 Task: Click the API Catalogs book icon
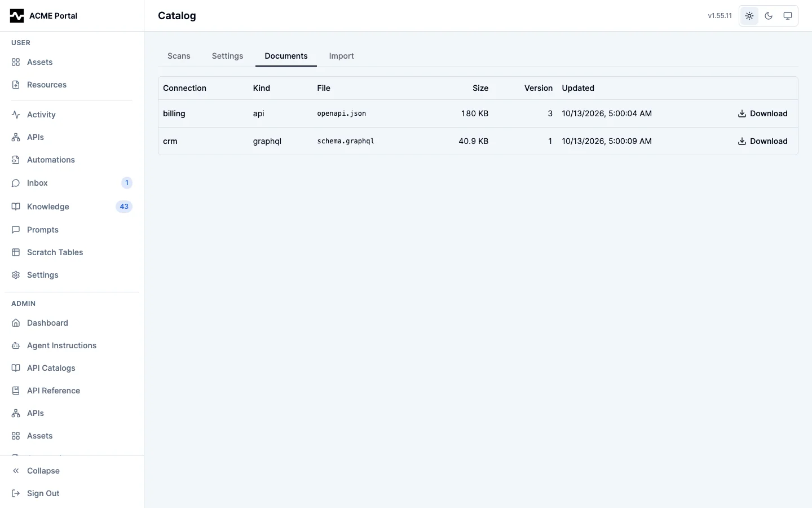click(16, 368)
